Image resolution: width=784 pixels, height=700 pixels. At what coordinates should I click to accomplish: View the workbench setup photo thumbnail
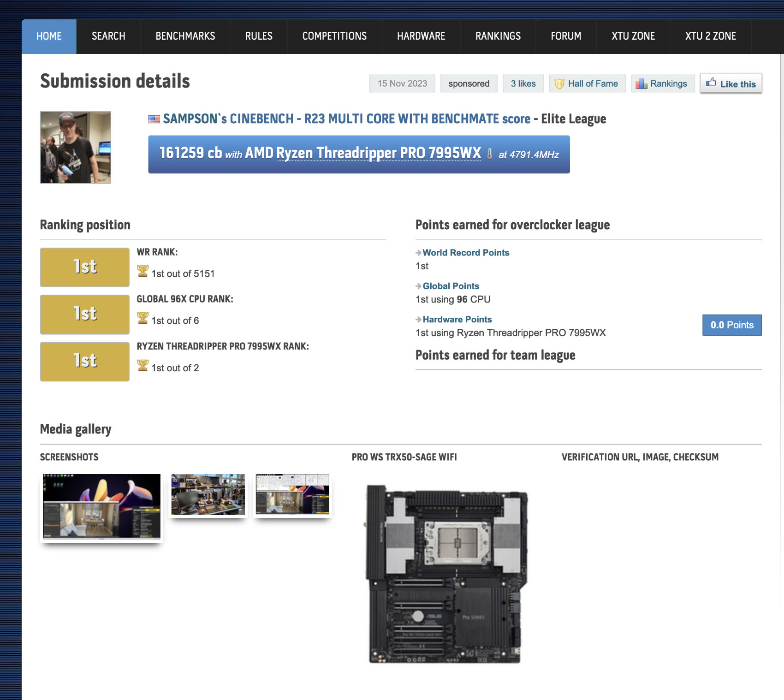tap(208, 494)
